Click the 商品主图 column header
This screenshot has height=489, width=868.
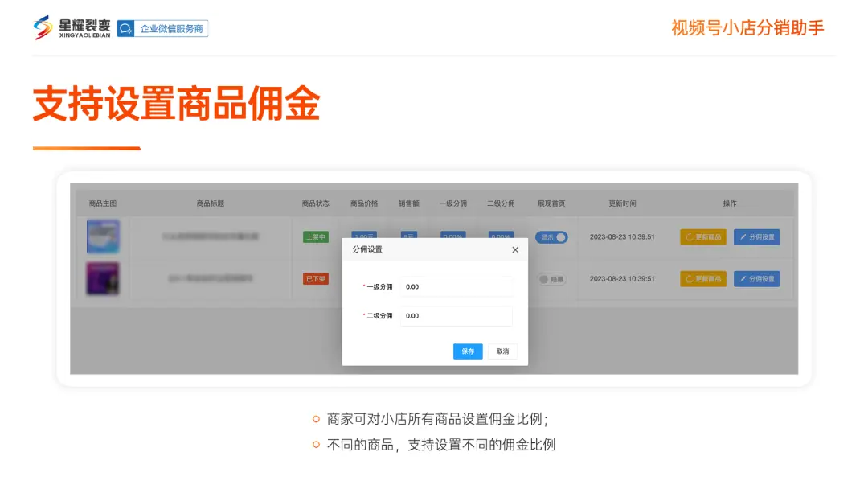click(103, 203)
